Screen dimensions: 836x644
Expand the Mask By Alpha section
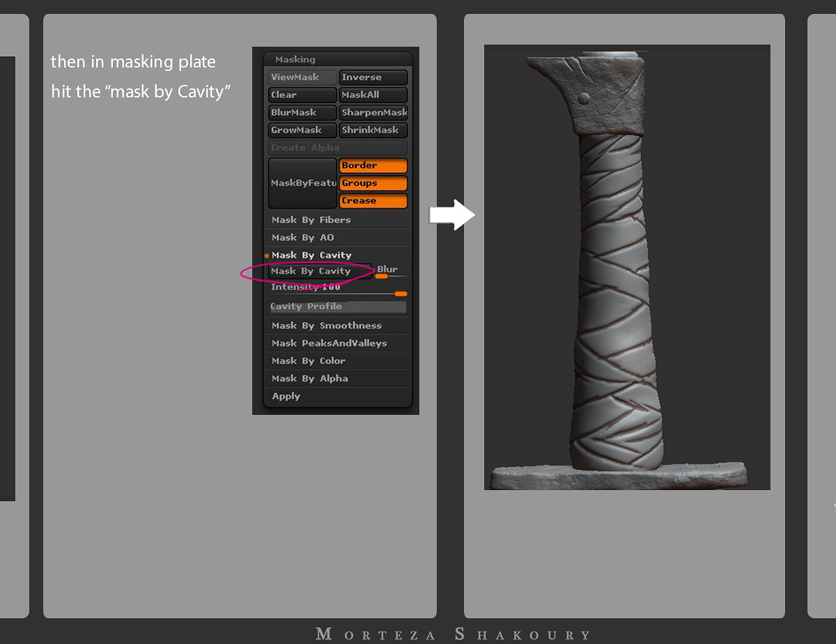pos(338,379)
